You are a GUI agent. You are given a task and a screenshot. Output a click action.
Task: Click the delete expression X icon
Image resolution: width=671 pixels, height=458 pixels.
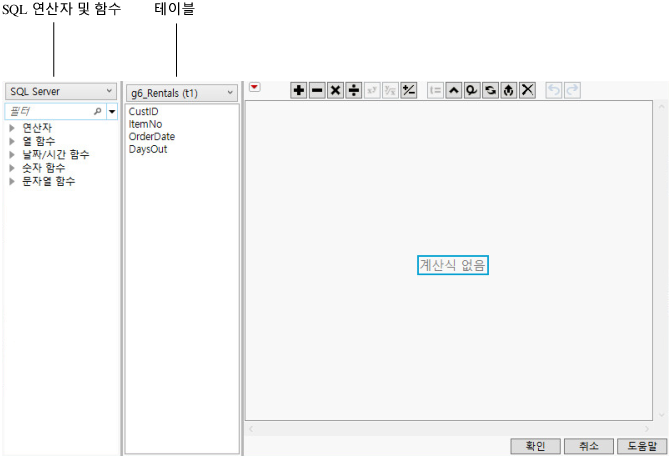coord(527,90)
